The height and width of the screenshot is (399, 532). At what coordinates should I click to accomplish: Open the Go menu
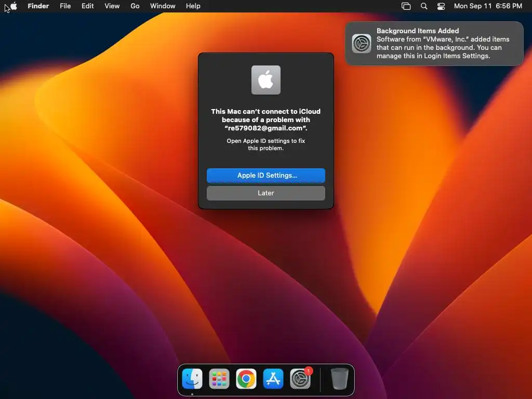(135, 6)
